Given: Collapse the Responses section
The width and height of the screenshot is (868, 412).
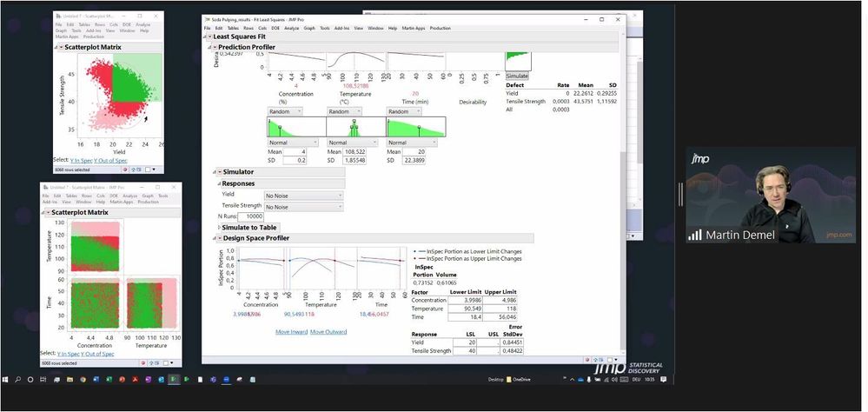Looking at the screenshot, I should [219, 183].
